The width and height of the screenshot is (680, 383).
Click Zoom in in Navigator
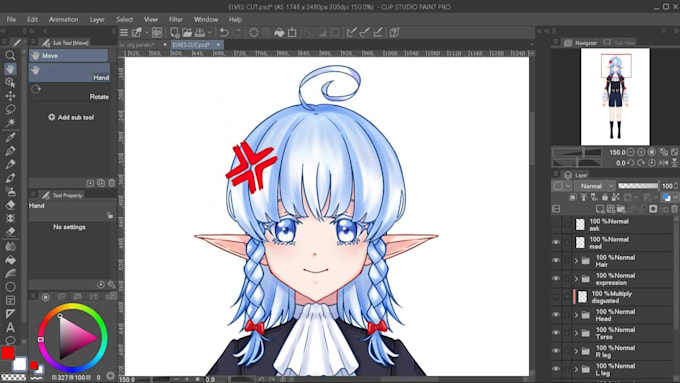(641, 152)
